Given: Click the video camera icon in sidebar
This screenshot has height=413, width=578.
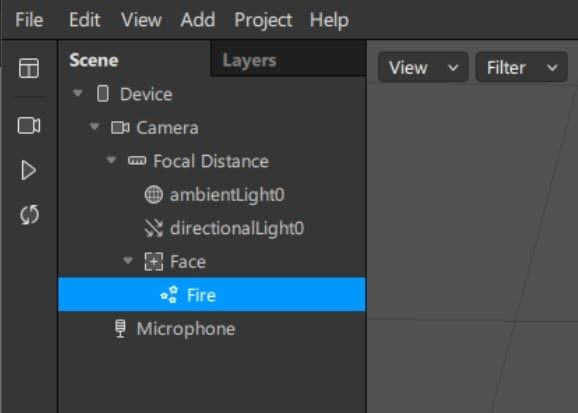Looking at the screenshot, I should click(x=29, y=125).
